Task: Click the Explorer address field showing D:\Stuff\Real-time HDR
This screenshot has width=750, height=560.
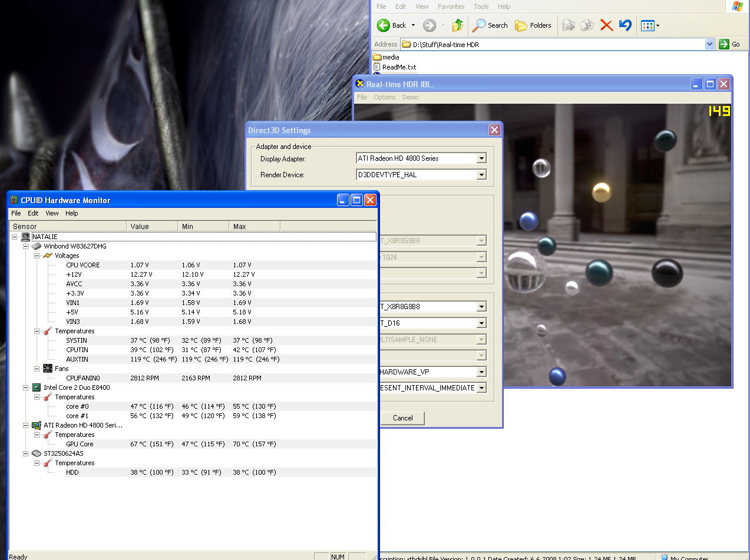Action: coord(558,44)
